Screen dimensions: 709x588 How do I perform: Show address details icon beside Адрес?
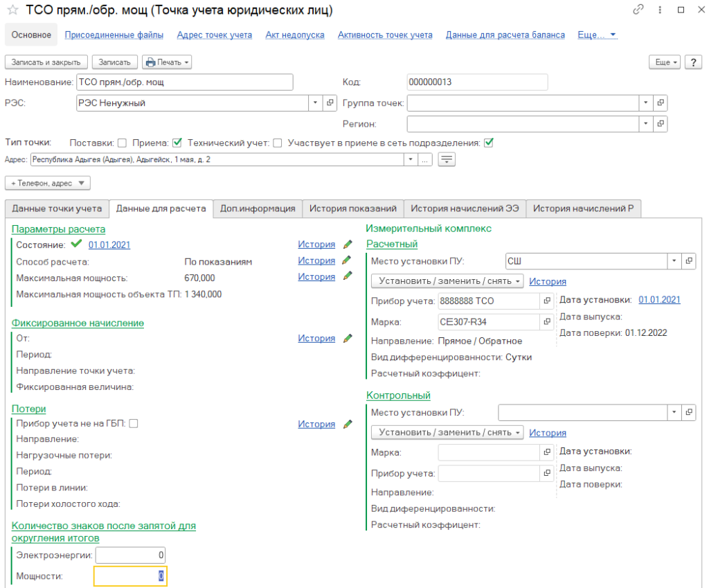pyautogui.click(x=447, y=159)
